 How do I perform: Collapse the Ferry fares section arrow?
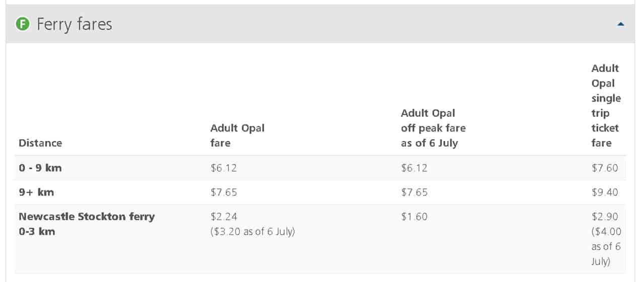click(x=621, y=24)
